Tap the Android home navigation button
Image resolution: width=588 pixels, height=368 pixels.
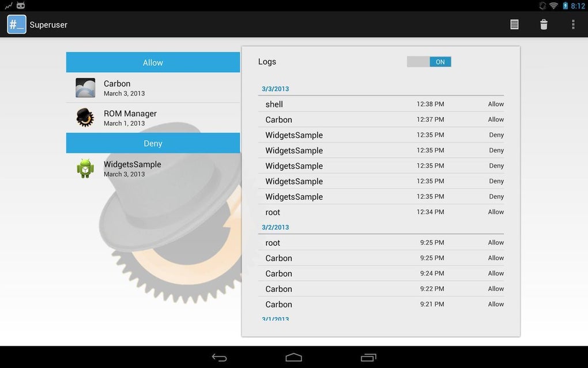(x=293, y=357)
